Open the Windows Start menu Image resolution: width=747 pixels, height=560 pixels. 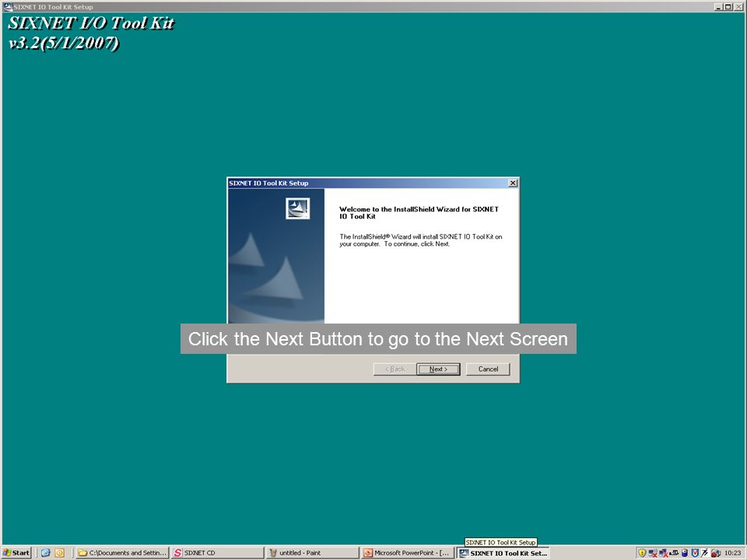click(16, 553)
